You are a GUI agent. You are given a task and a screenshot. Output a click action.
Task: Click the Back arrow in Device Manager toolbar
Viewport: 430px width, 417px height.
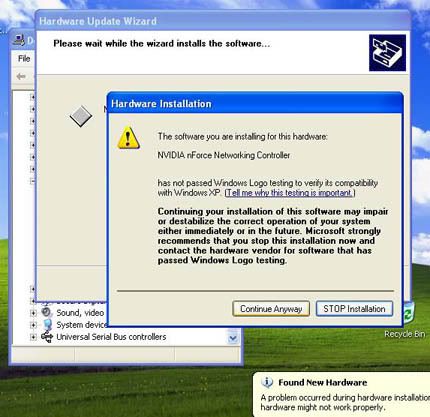click(x=21, y=77)
